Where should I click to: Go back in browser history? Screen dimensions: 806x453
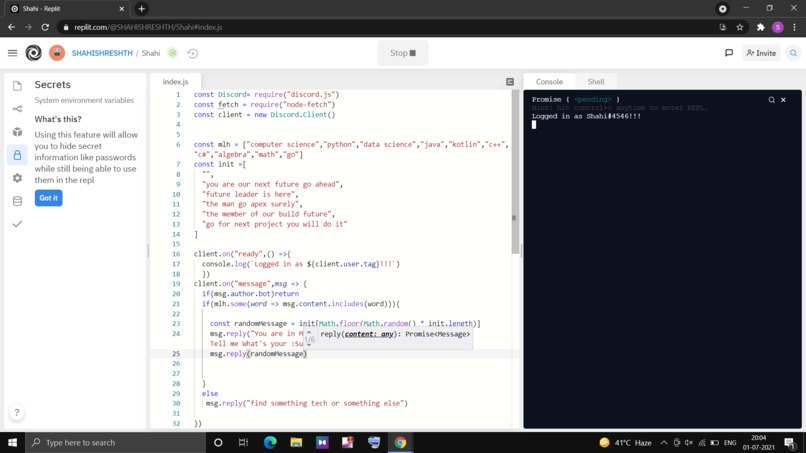pos(11,27)
